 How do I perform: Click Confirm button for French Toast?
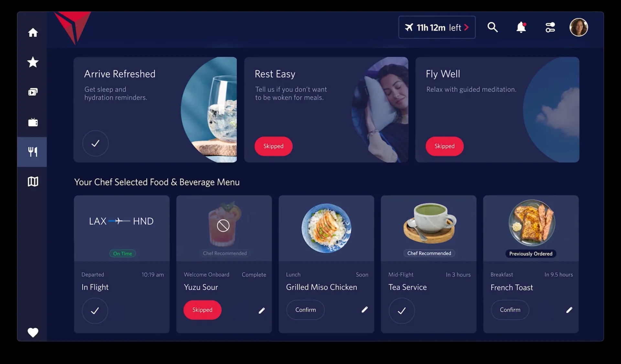click(x=509, y=309)
